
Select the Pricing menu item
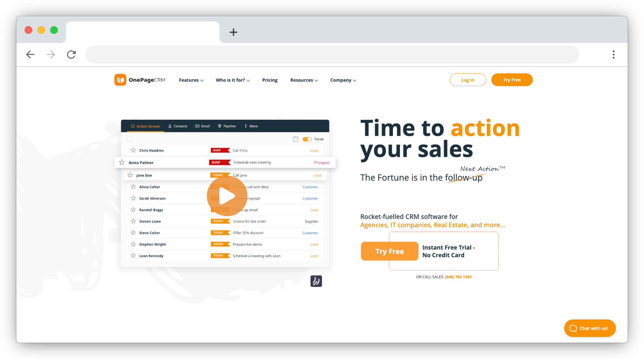click(x=270, y=80)
